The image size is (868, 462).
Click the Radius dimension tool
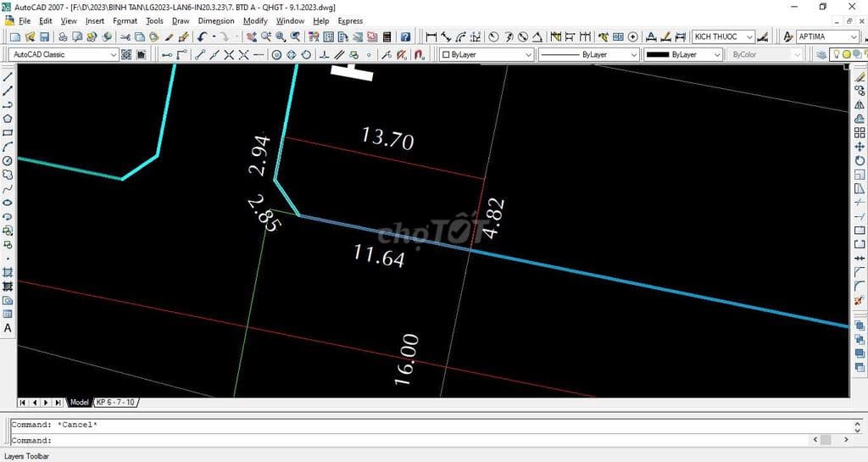coord(494,37)
